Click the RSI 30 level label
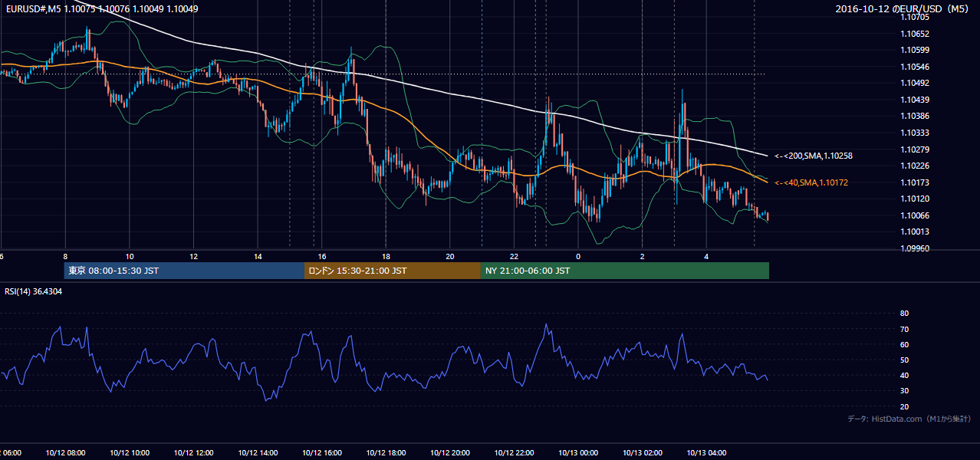The image size is (980, 460). tap(904, 391)
